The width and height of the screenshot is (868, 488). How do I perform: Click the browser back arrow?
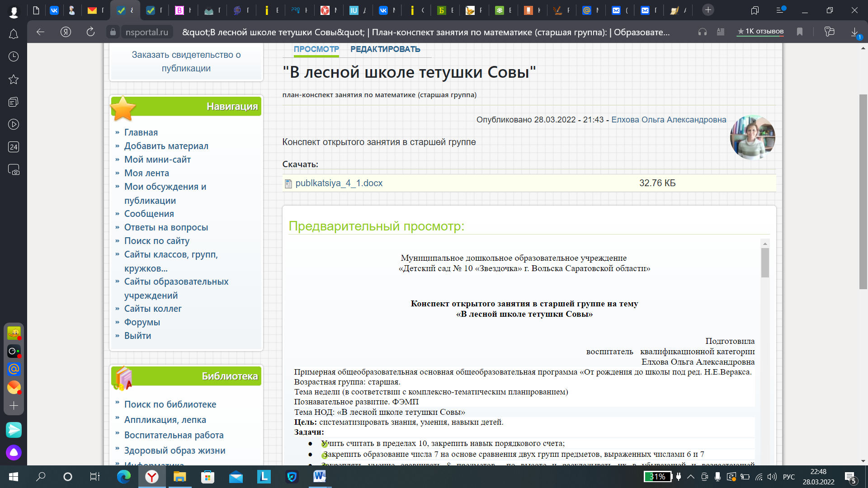[40, 32]
